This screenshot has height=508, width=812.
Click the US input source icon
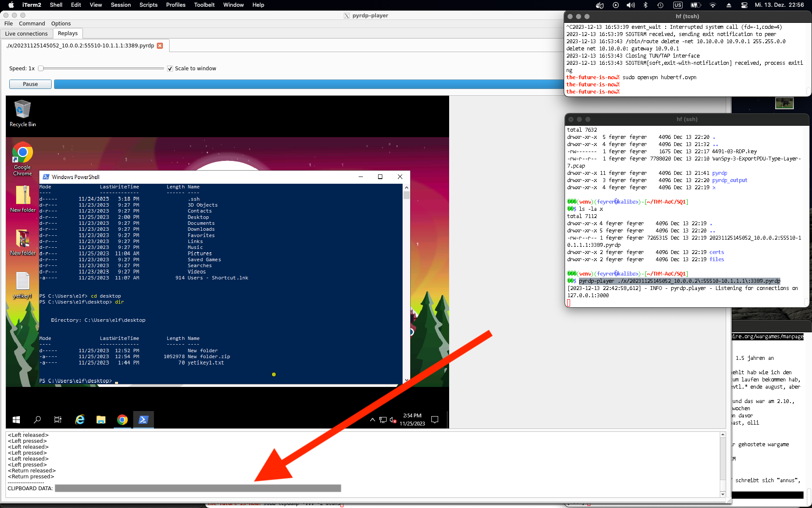pyautogui.click(x=678, y=5)
